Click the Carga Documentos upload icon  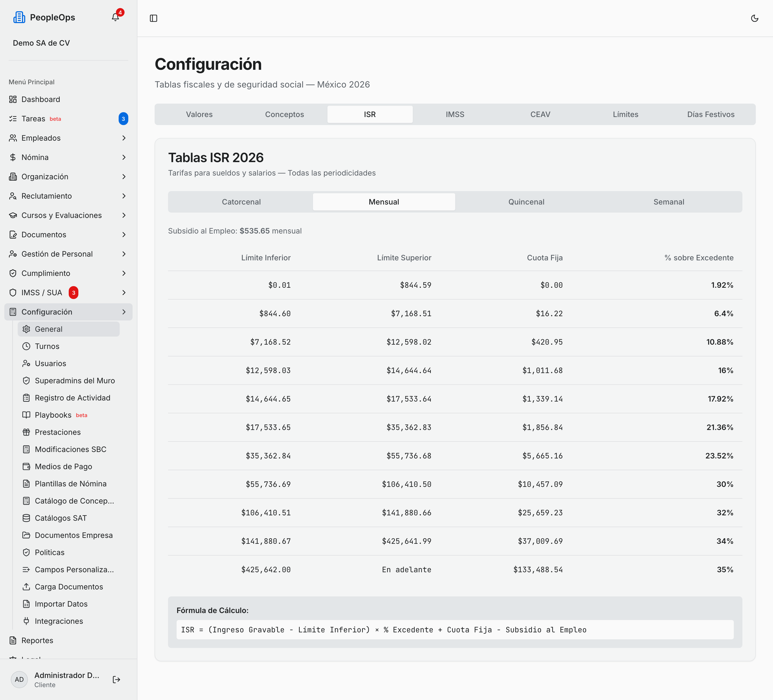(26, 586)
